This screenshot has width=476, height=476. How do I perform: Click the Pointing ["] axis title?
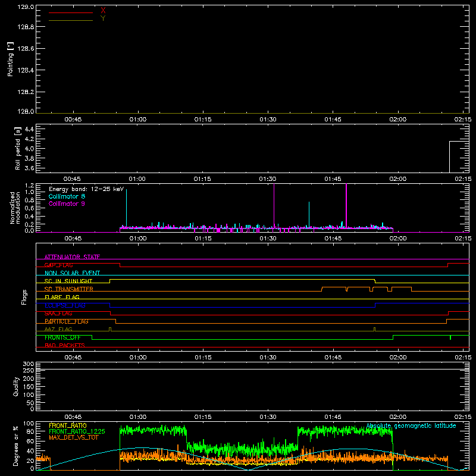coord(11,59)
